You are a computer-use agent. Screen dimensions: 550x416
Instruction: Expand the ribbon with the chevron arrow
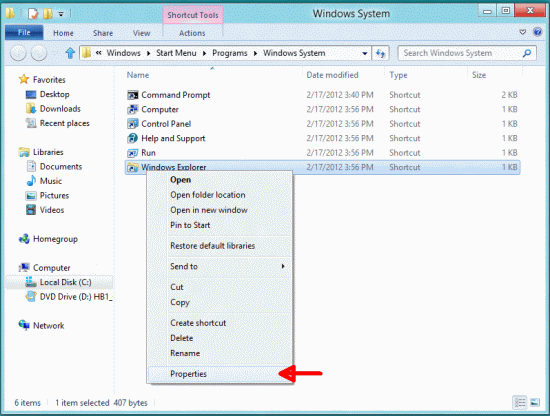(x=523, y=32)
